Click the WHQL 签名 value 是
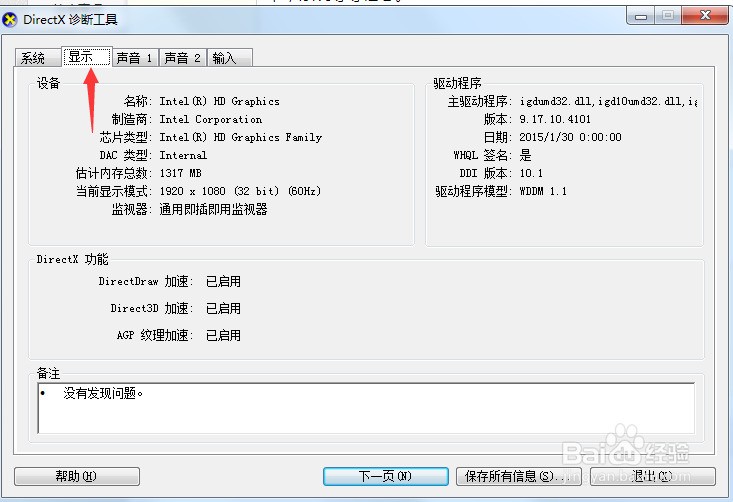 point(525,155)
